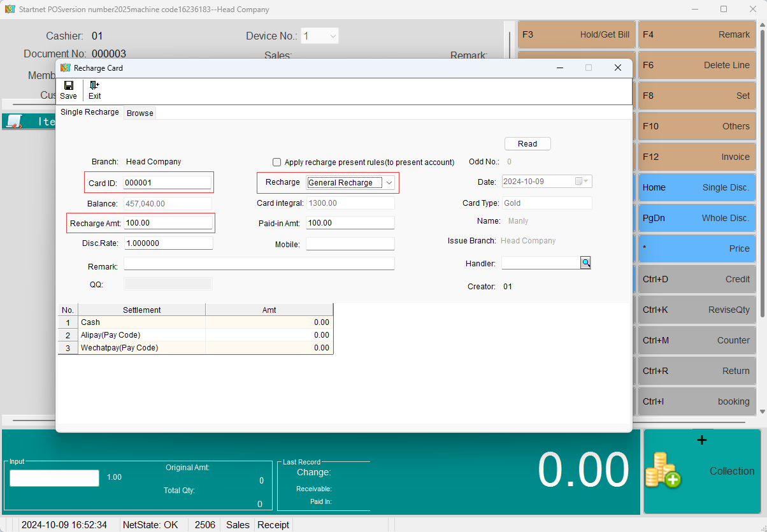
Task: Click the Ctrl+I booking button
Action: 697,401
